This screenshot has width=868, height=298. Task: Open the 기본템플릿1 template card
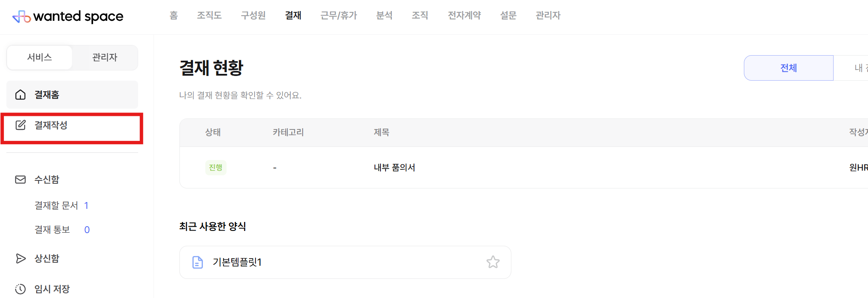coord(345,262)
